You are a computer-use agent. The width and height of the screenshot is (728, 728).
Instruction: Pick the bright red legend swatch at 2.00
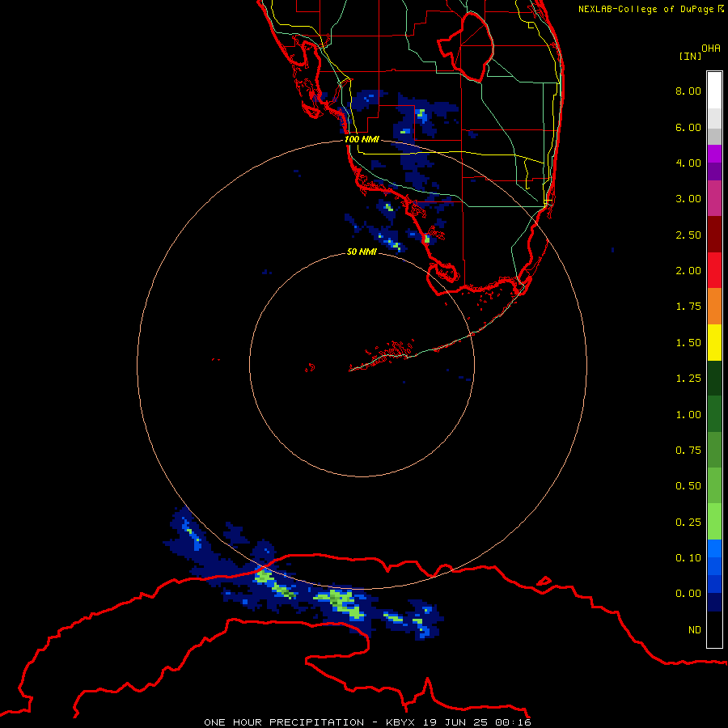(x=714, y=270)
